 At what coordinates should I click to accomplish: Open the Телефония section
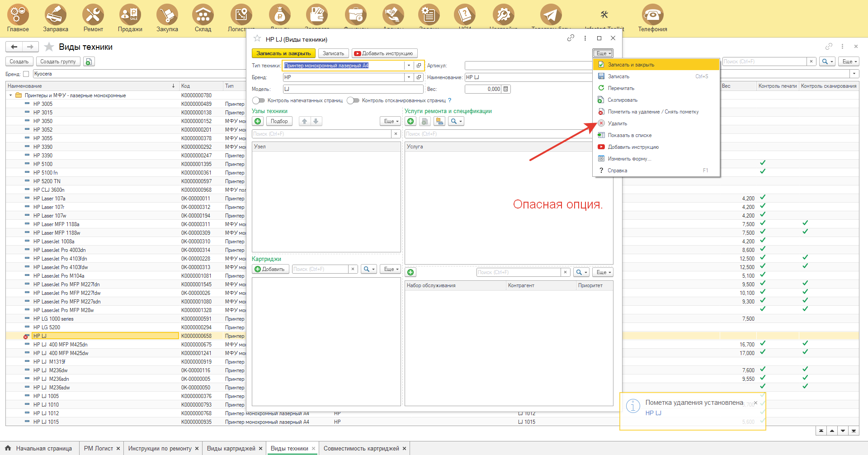coord(652,18)
